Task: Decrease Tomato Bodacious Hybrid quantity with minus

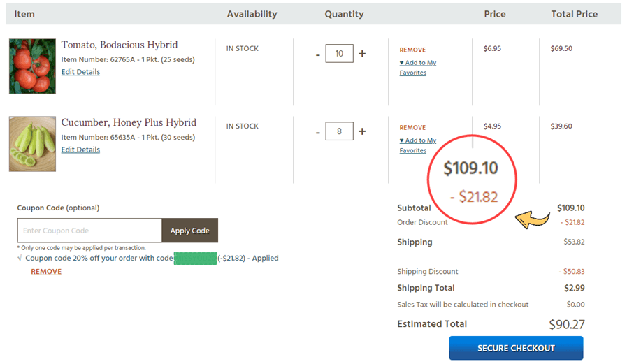Action: pos(318,54)
